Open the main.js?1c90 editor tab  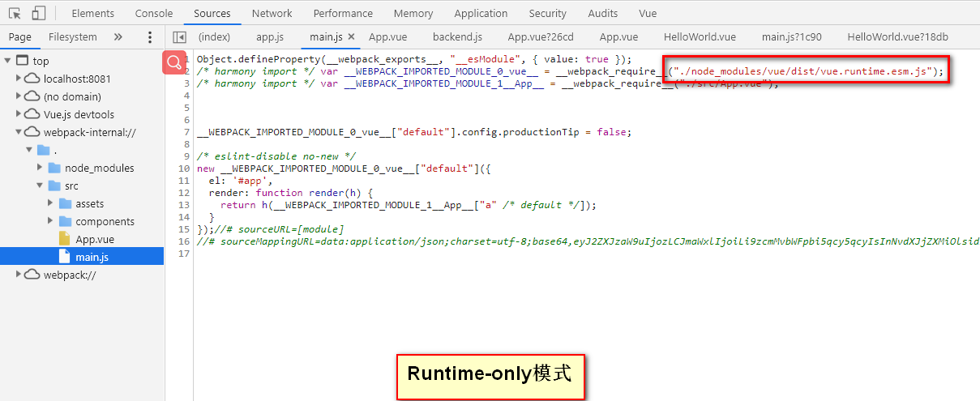792,37
